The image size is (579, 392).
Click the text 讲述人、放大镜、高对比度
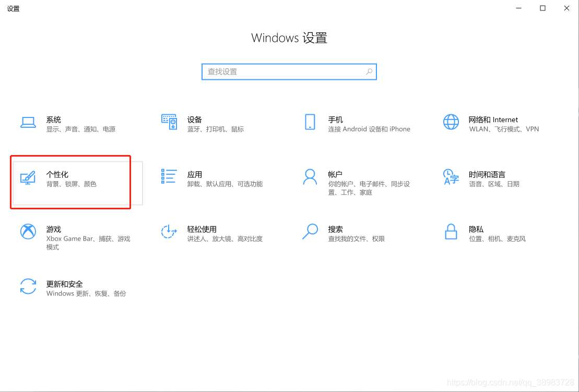tap(225, 239)
